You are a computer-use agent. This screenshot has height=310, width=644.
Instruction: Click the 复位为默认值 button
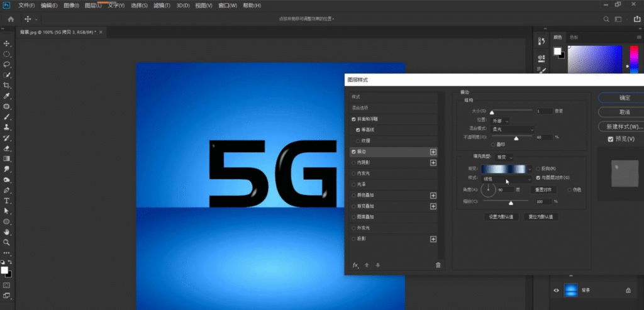pos(540,217)
